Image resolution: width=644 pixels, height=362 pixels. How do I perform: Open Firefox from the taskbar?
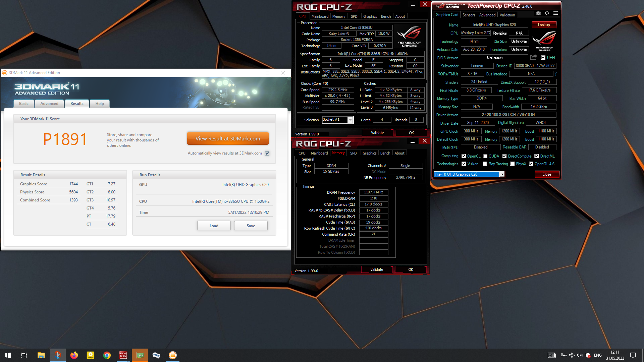pyautogui.click(x=74, y=355)
